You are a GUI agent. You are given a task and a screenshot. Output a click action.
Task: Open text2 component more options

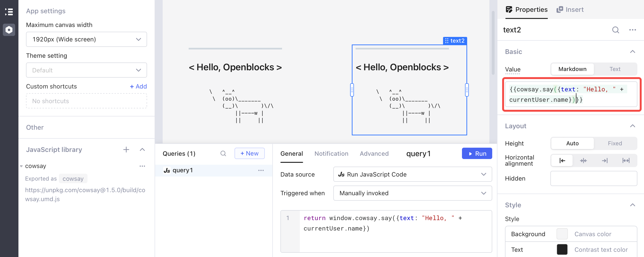click(632, 30)
